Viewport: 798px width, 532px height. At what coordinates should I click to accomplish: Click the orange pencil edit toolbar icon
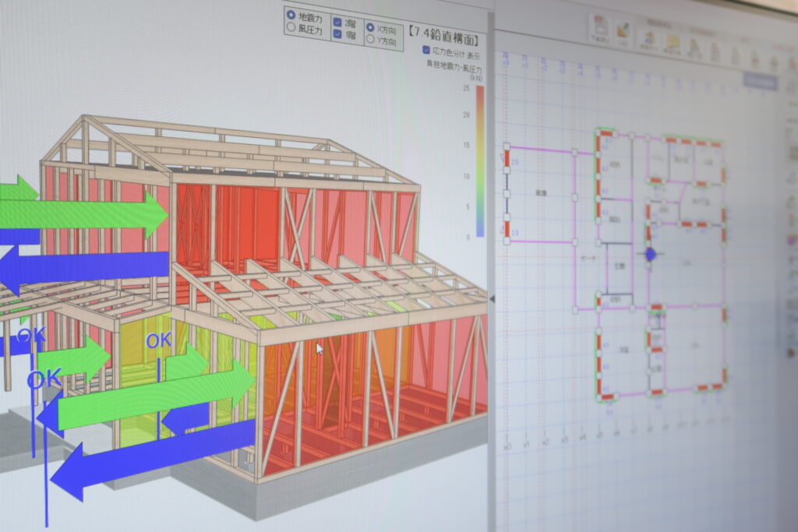[x=623, y=32]
